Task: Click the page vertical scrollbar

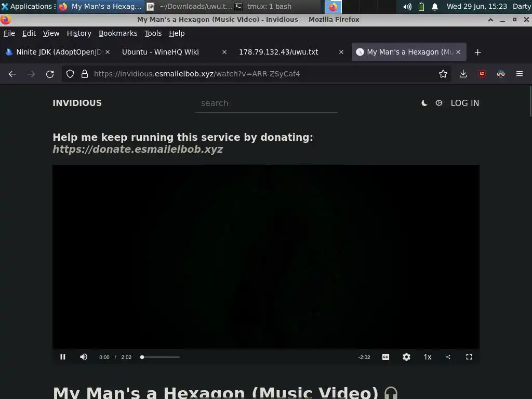Action: click(530, 102)
